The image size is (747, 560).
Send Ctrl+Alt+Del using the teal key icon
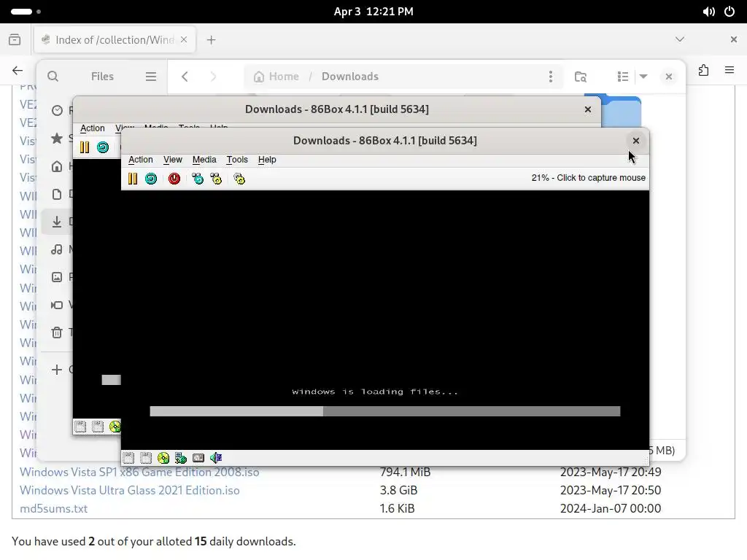coord(198,179)
